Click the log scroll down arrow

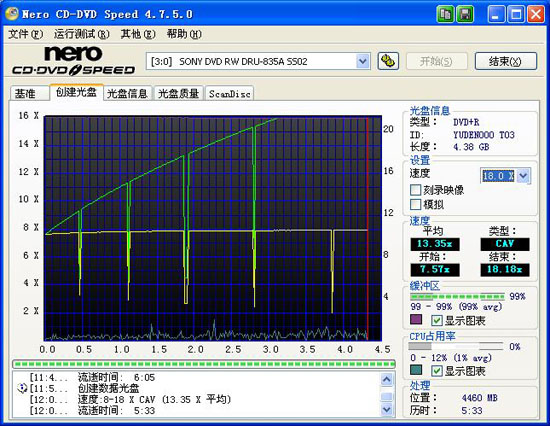387,409
